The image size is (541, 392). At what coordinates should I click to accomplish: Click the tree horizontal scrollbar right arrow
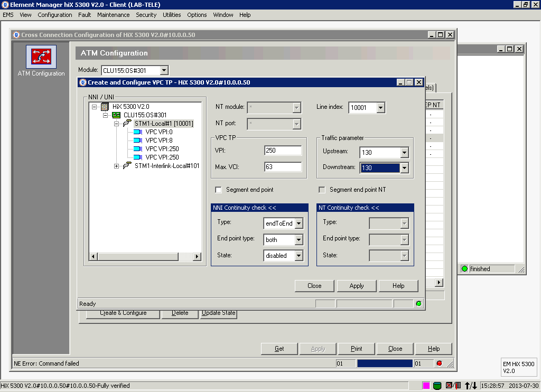(x=197, y=256)
